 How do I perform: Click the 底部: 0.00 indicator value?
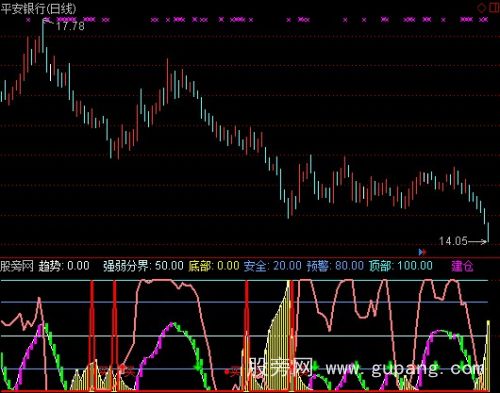coord(214,266)
